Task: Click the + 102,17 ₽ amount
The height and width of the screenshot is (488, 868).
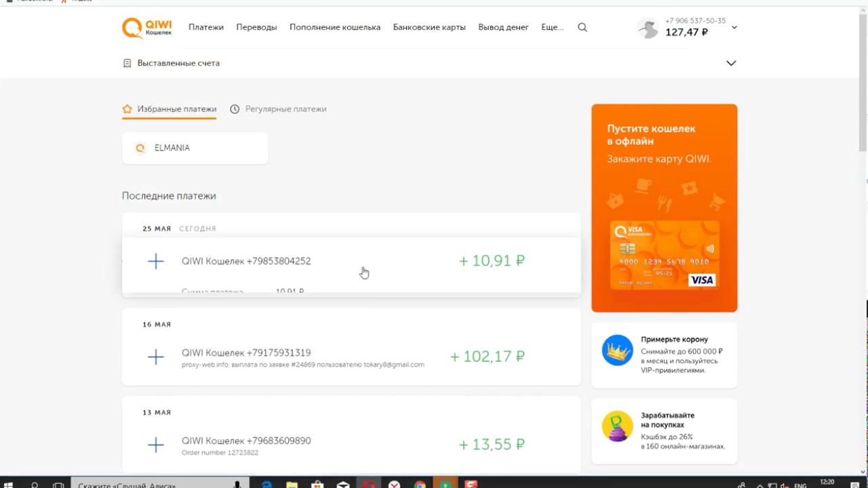Action: (x=488, y=357)
